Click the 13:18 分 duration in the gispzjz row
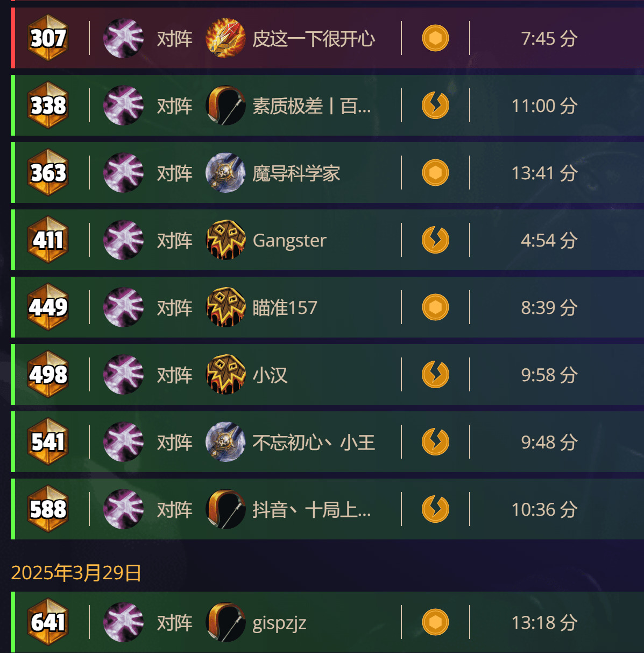Image resolution: width=644 pixels, height=653 pixels. click(x=544, y=622)
